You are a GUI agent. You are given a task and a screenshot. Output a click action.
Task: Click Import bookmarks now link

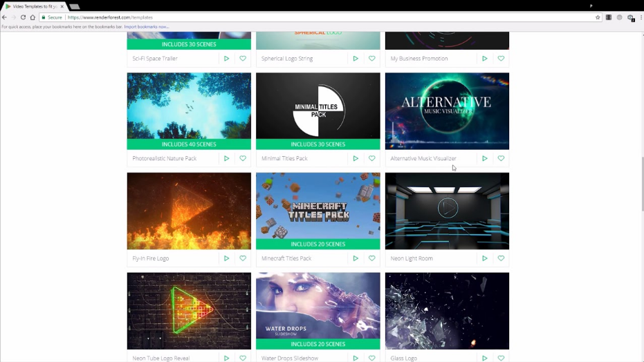pyautogui.click(x=146, y=27)
